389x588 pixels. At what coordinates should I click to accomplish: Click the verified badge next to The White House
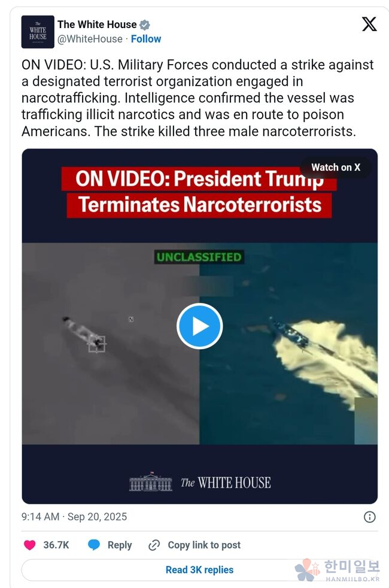click(x=145, y=25)
